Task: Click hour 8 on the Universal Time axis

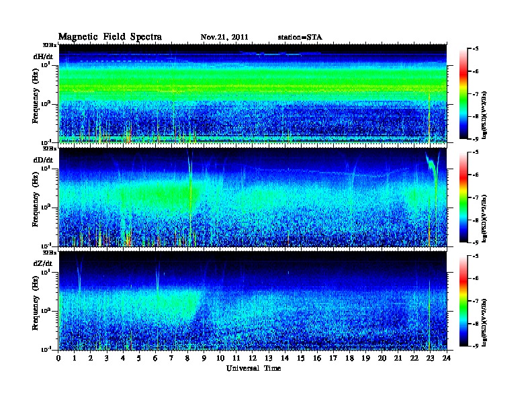Action: [187, 359]
